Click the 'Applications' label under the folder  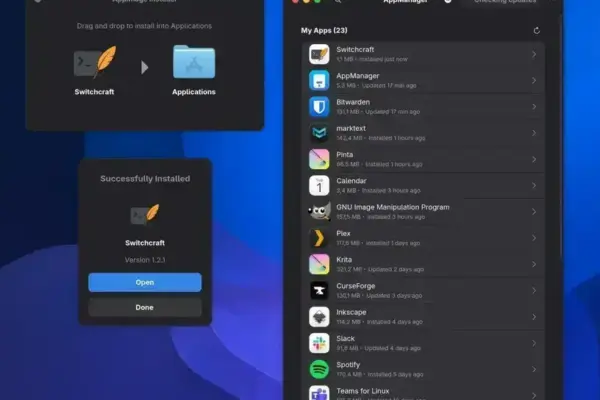194,92
